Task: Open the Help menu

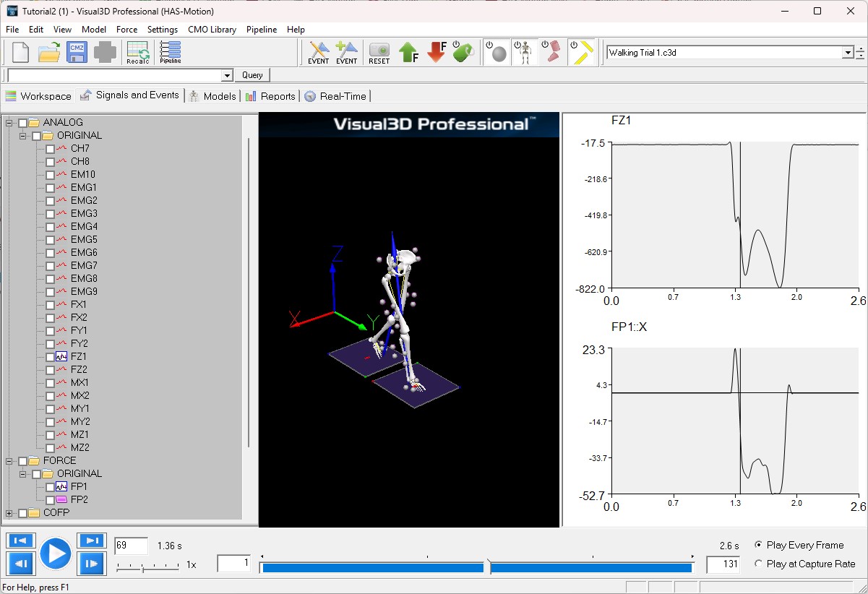Action: tap(296, 30)
